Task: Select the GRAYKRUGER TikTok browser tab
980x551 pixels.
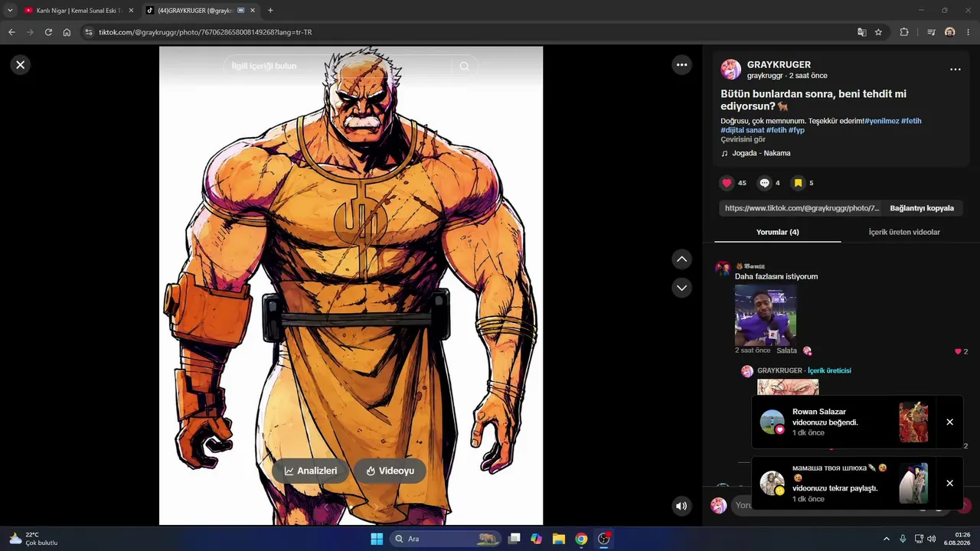Action: pos(201,11)
